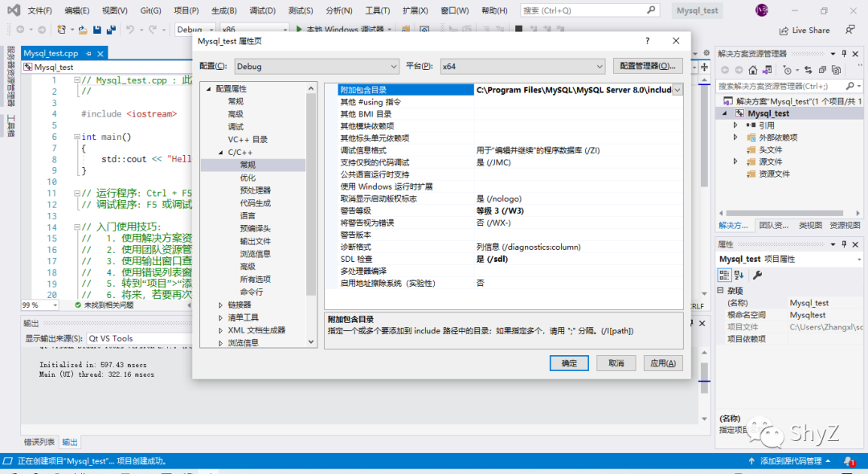Click the 配置管理器(O)... button
Viewport: 868px width, 474px height.
point(648,66)
